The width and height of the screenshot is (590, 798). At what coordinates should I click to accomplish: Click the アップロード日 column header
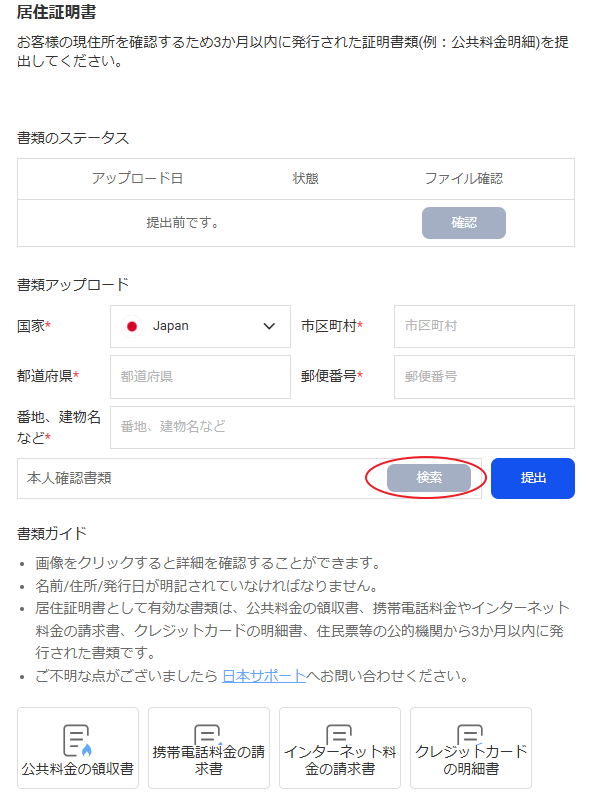click(x=137, y=179)
